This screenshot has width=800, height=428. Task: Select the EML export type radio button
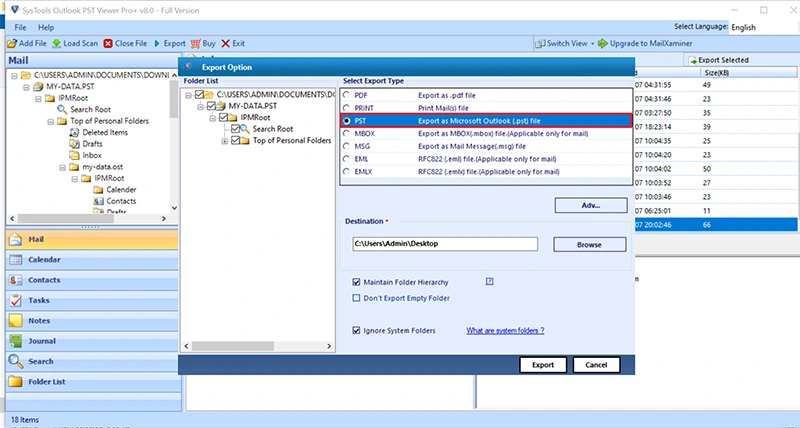click(346, 159)
